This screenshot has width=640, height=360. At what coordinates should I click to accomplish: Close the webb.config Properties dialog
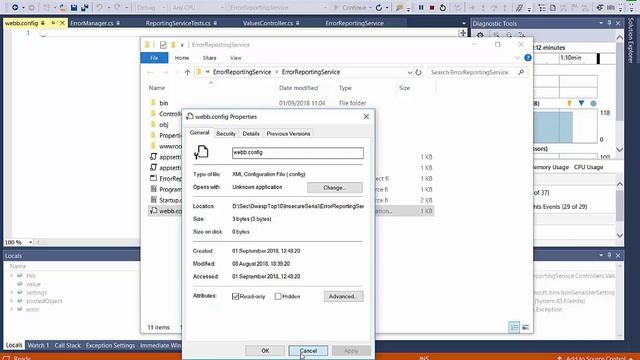[x=366, y=117]
